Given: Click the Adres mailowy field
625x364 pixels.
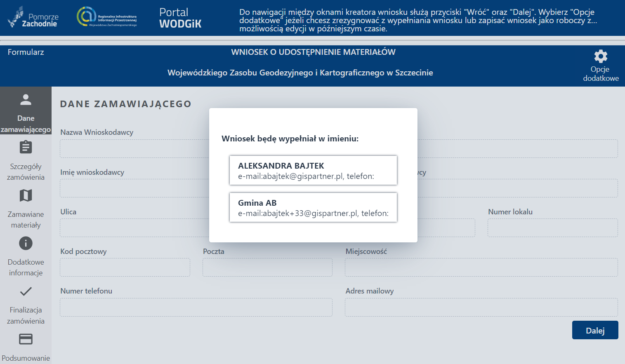Looking at the screenshot, I should click(x=481, y=307).
